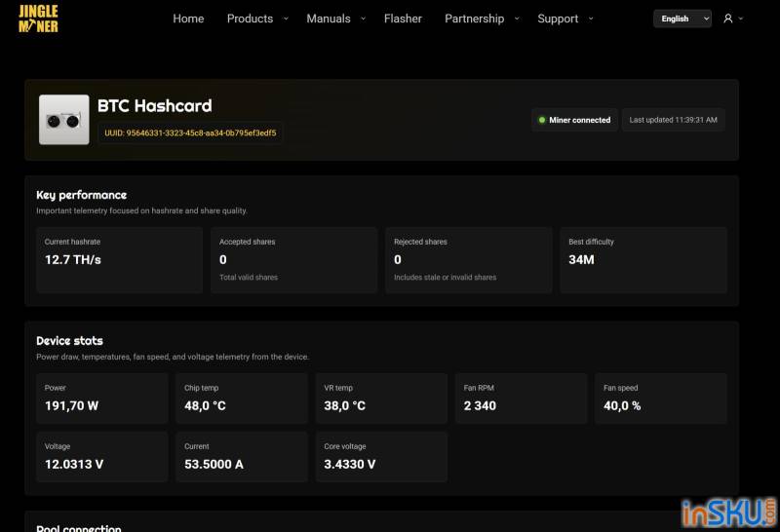Click the Last updated timestamp badge
The height and width of the screenshot is (532, 780).
(673, 120)
